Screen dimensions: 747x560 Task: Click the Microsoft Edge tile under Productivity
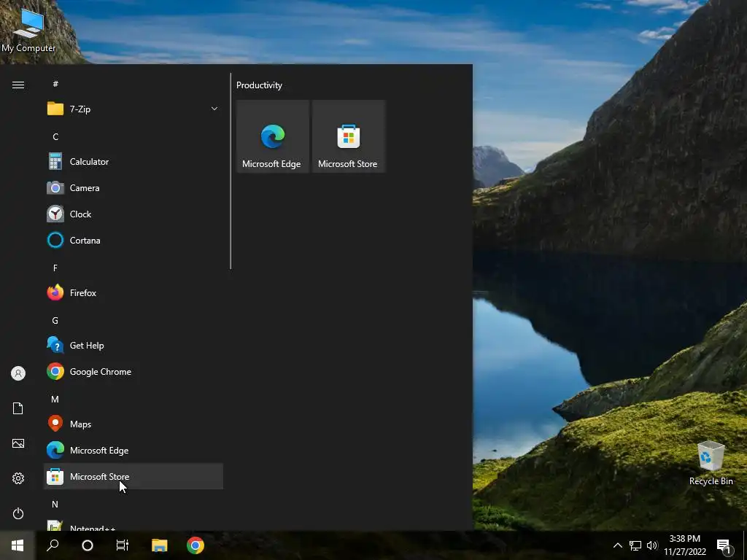click(x=273, y=136)
